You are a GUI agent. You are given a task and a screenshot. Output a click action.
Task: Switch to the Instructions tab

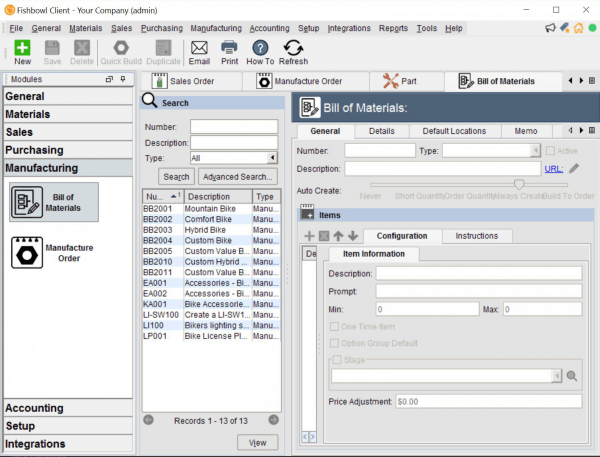tap(477, 236)
